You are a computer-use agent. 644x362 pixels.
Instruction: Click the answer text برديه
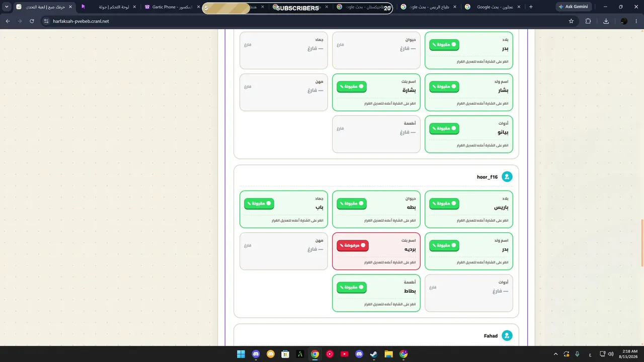click(410, 249)
